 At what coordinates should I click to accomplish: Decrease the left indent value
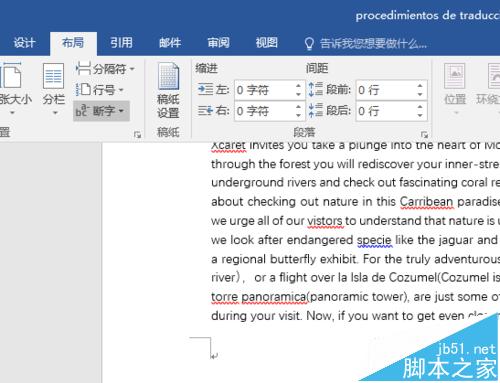coord(299,94)
